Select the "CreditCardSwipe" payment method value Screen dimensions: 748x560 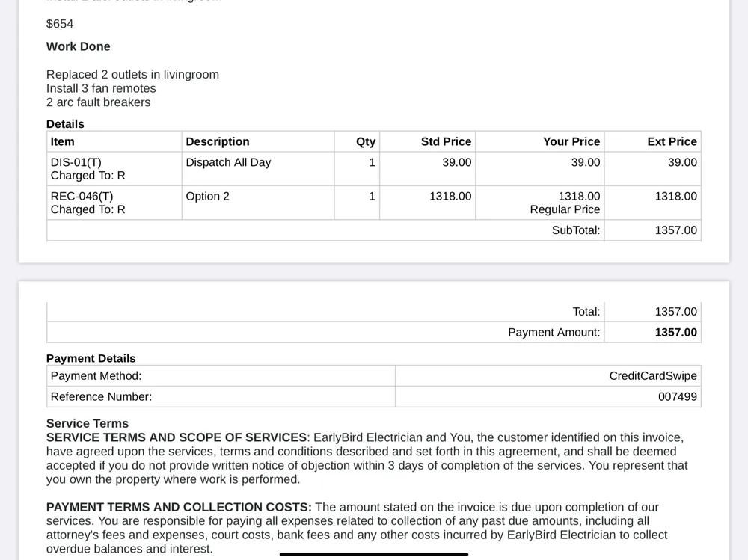653,376
